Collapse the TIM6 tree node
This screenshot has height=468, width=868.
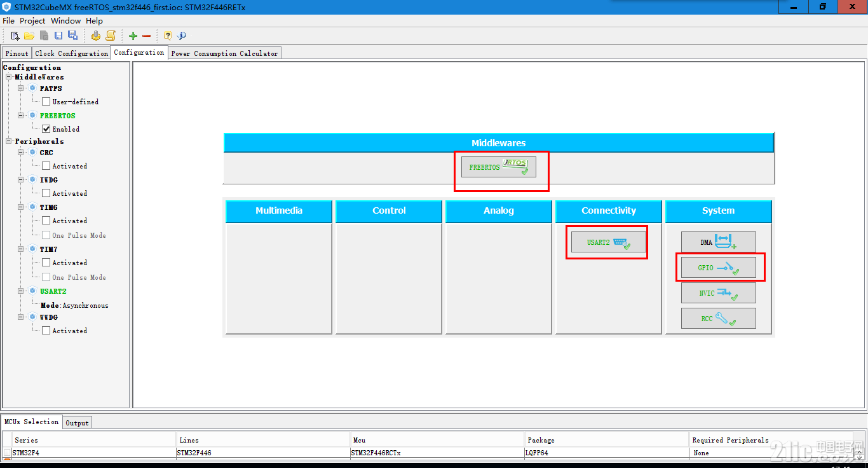21,207
